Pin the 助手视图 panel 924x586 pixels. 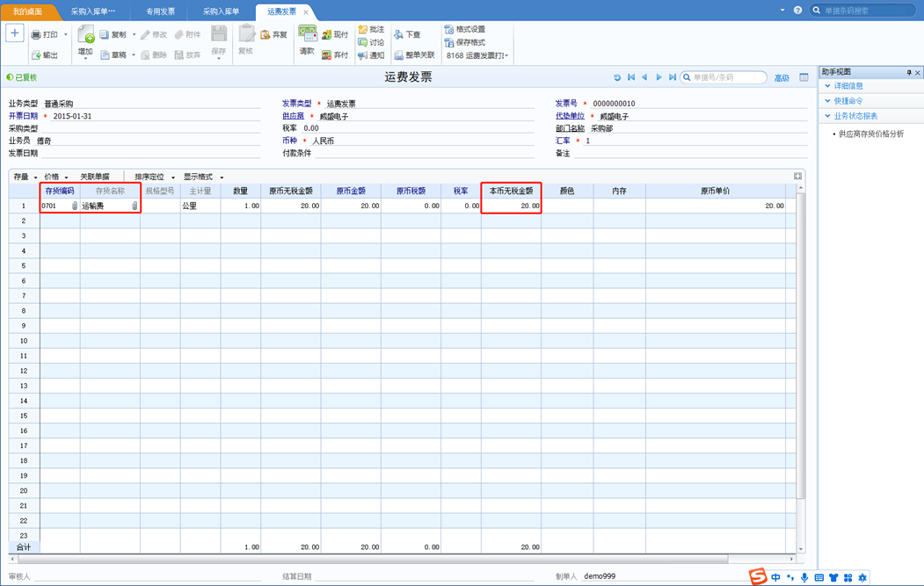pyautogui.click(x=909, y=72)
